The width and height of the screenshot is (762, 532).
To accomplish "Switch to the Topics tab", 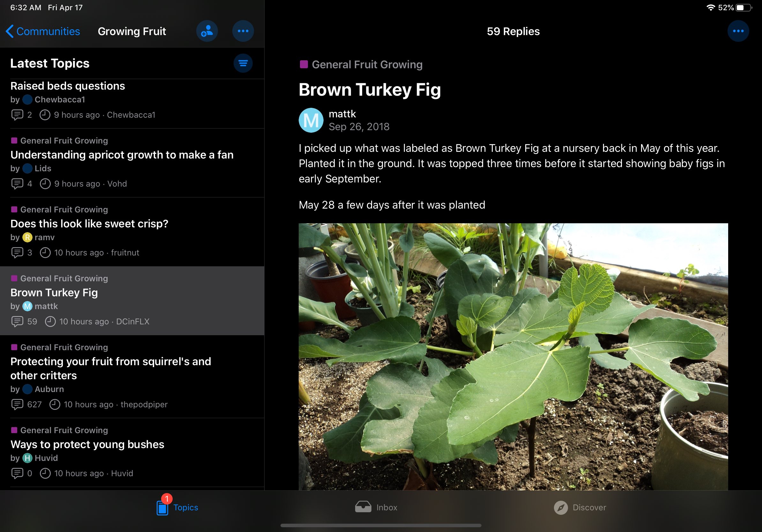I will click(x=177, y=507).
